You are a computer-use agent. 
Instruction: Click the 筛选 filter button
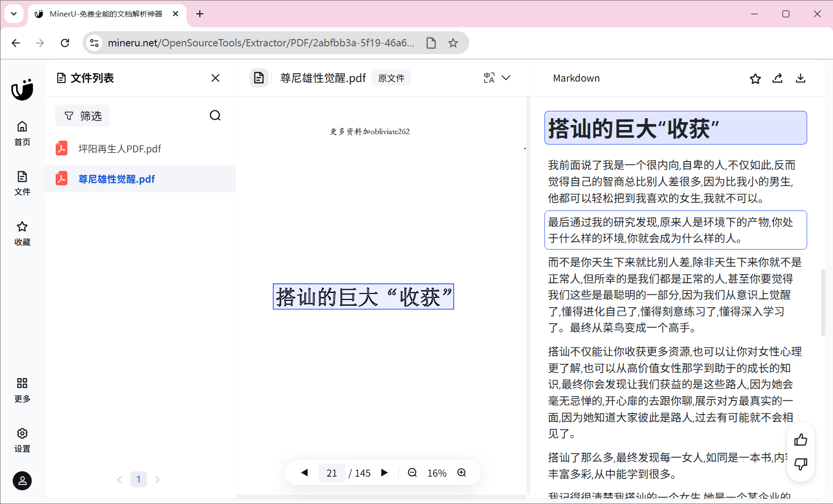pyautogui.click(x=83, y=116)
